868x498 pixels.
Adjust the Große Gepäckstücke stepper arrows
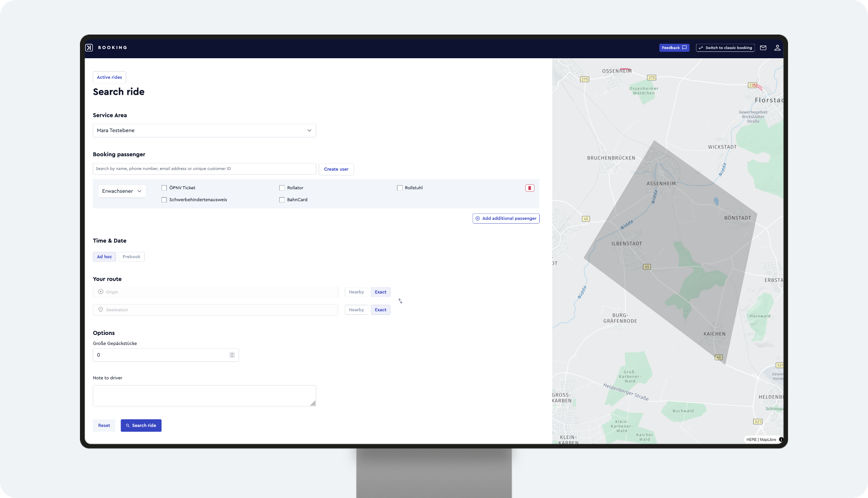coord(232,355)
